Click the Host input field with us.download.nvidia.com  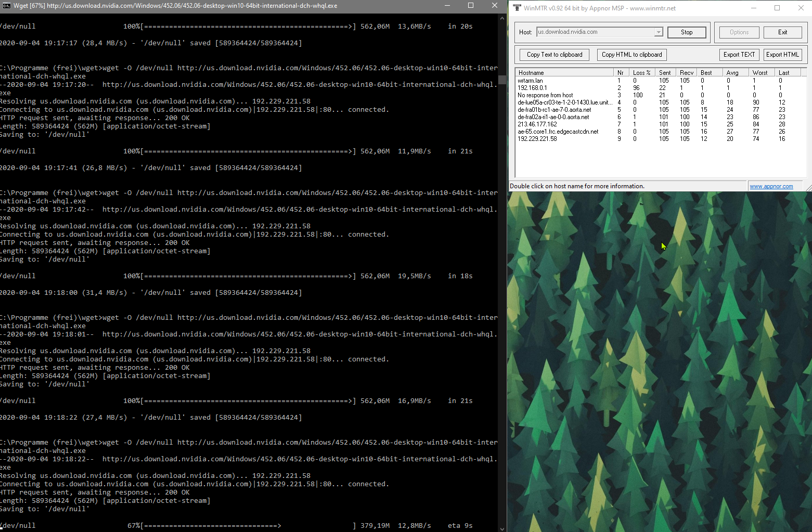pyautogui.click(x=595, y=32)
